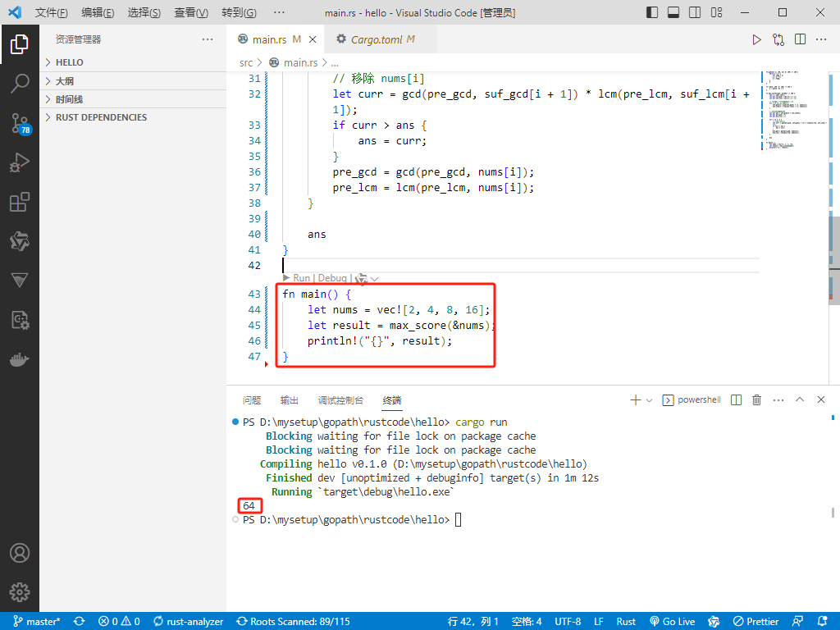Open terminal panel more actions ellipsis
840x630 pixels.
pyautogui.click(x=778, y=400)
